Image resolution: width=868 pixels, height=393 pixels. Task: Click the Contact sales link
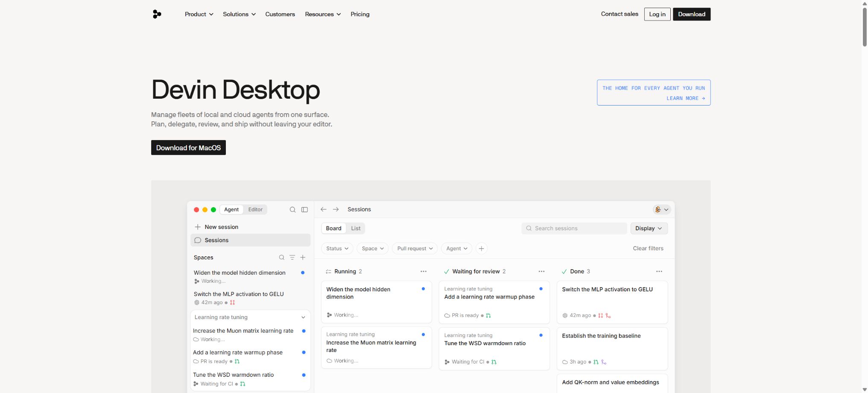click(x=620, y=14)
